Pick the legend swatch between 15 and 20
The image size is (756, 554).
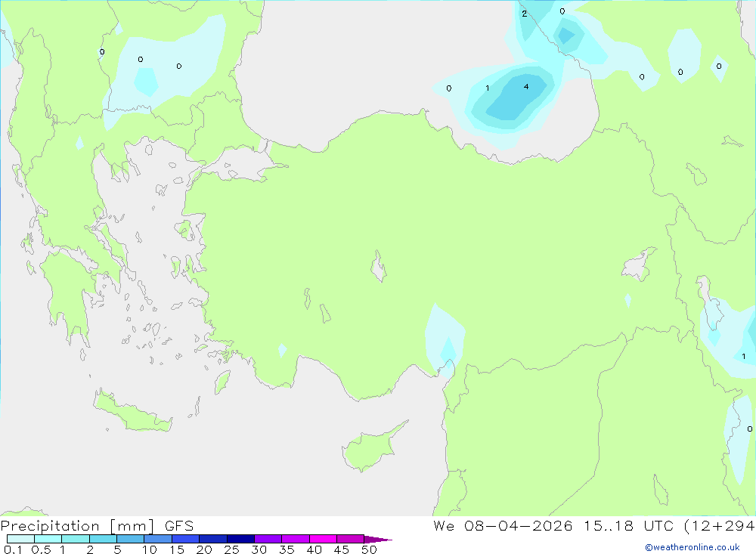(x=186, y=539)
